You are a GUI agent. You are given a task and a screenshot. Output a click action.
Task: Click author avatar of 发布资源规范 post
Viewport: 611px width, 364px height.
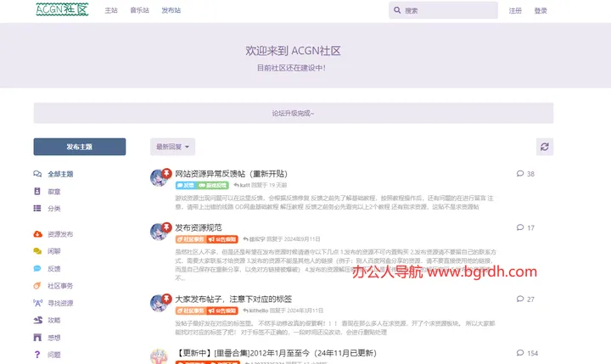coord(158,232)
